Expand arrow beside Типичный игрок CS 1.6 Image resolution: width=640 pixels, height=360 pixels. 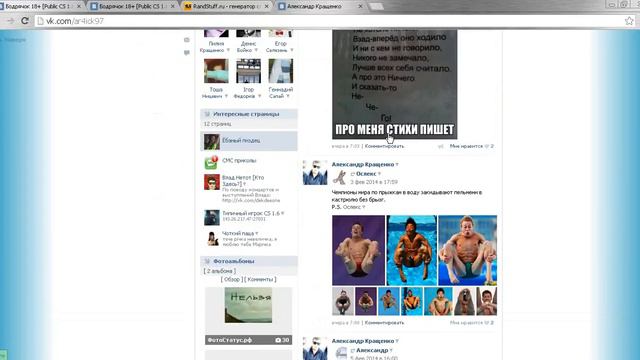point(282,213)
